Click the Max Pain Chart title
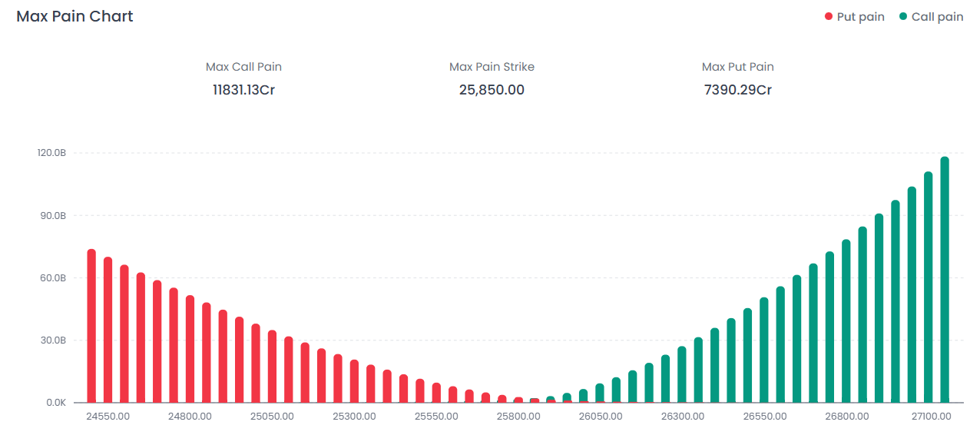The image size is (980, 445). (x=74, y=16)
